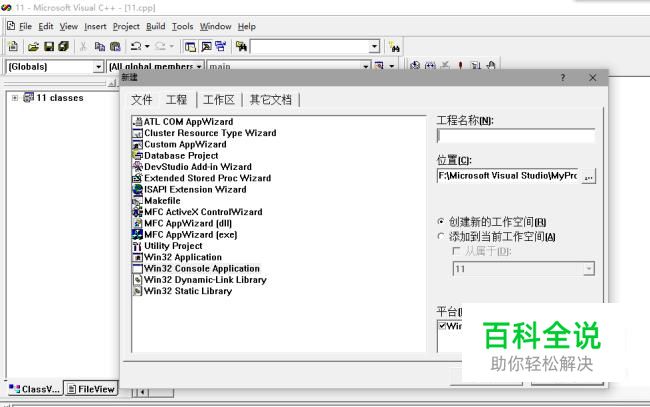Image resolution: width=650 pixels, height=407 pixels.
Task: Open the Tools menu
Action: click(x=182, y=27)
